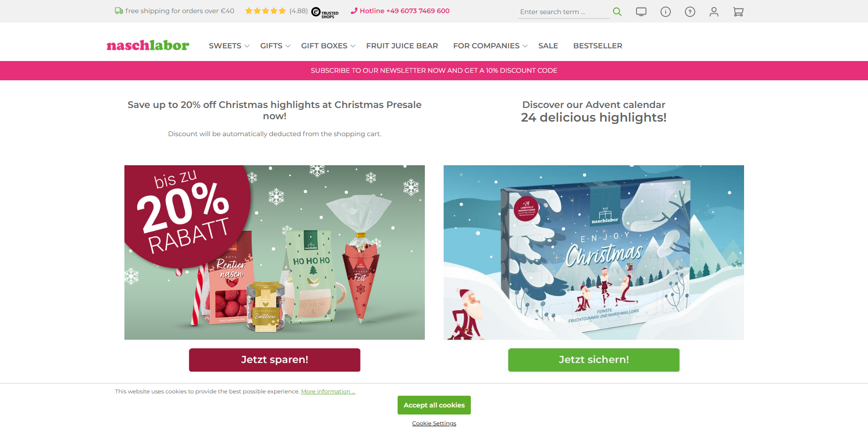
Task: Open the SALE menu item
Action: point(548,46)
